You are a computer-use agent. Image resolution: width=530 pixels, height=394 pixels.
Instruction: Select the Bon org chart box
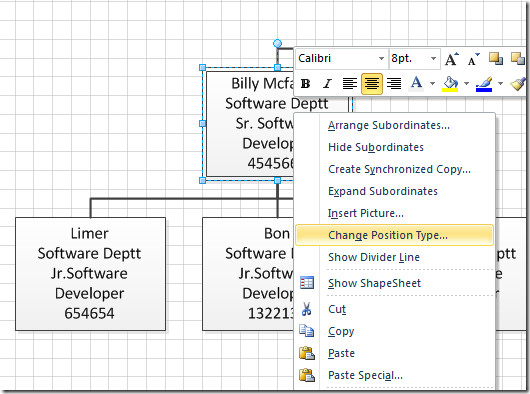248,274
